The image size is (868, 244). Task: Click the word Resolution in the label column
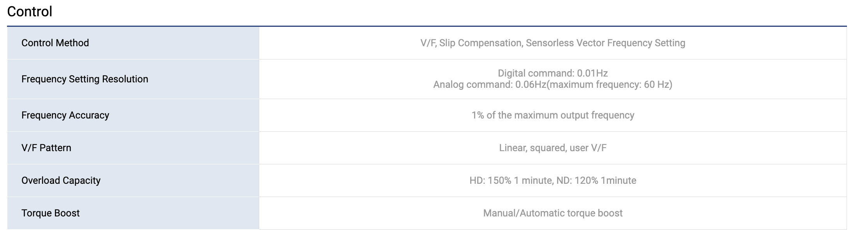click(x=125, y=79)
